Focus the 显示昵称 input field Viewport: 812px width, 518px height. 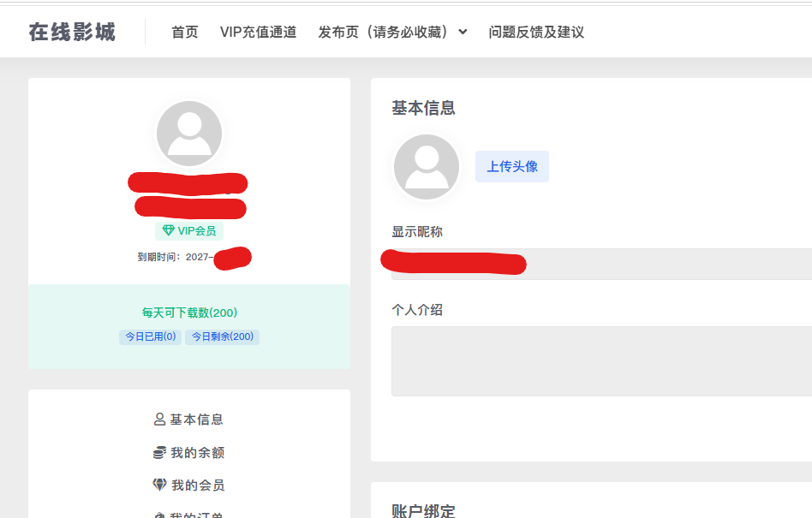coord(602,264)
